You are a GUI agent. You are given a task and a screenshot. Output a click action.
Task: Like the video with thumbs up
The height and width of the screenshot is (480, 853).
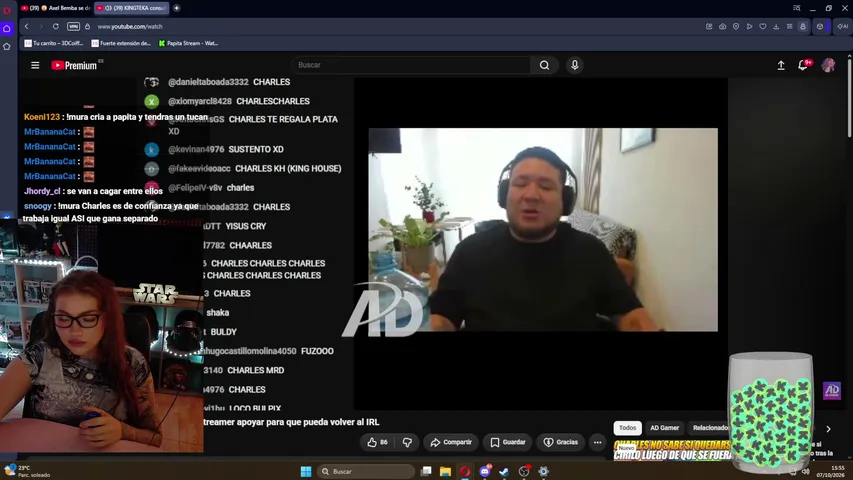[379, 442]
